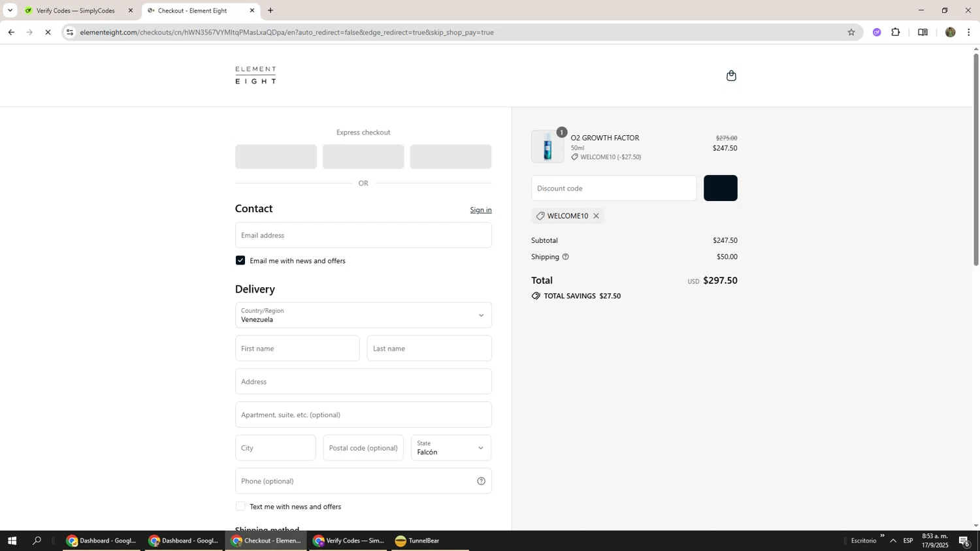Click the Element Eight logo
This screenshot has width=980, height=551.
[255, 75]
